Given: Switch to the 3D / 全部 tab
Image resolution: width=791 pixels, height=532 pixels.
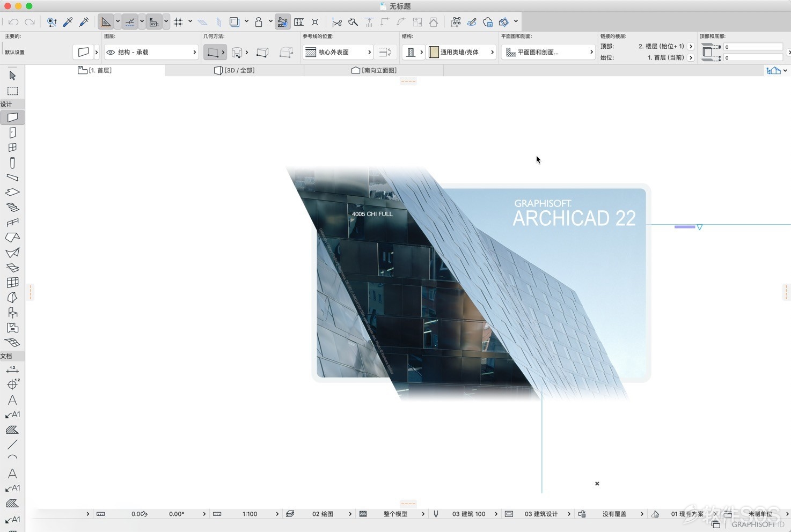Looking at the screenshot, I should pos(235,70).
